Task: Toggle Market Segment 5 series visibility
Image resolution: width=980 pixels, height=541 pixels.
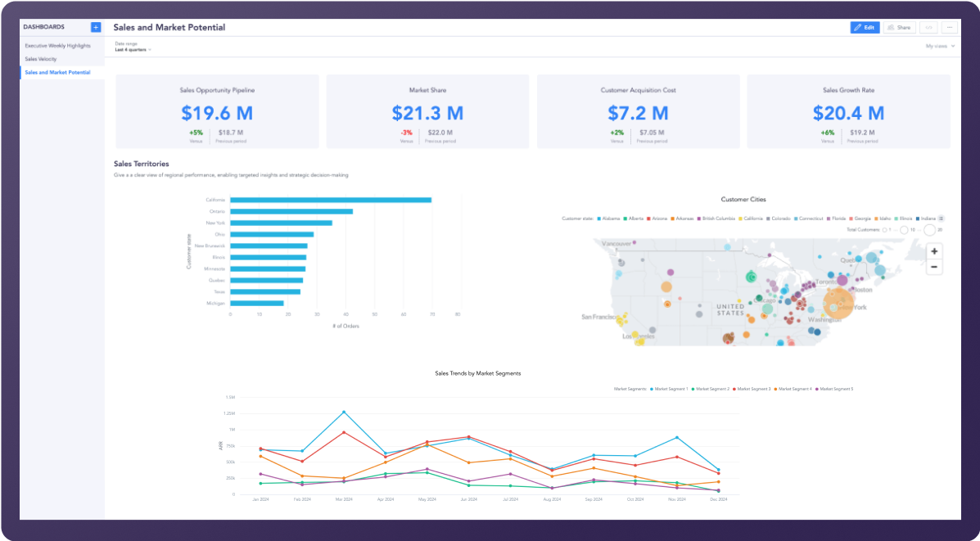Action: (835, 389)
